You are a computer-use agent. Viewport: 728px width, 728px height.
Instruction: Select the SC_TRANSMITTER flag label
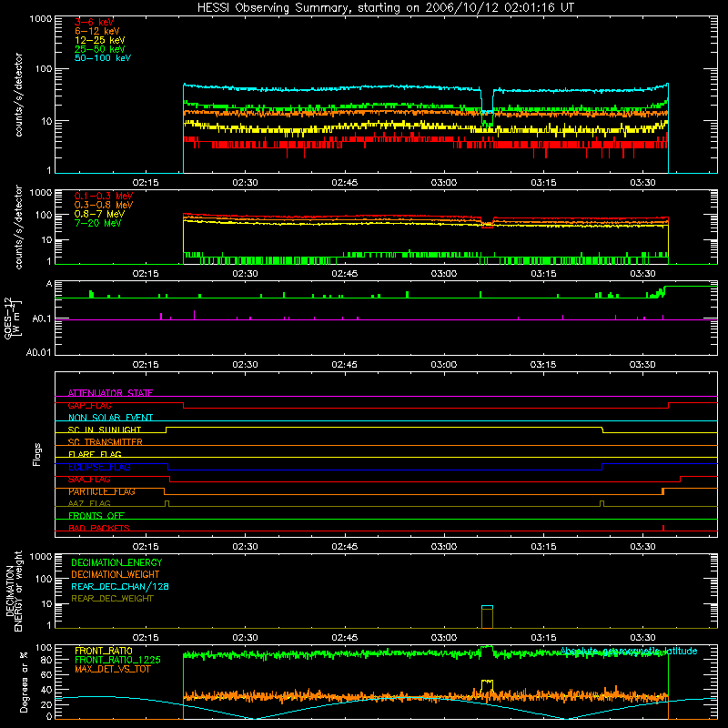[105, 442]
